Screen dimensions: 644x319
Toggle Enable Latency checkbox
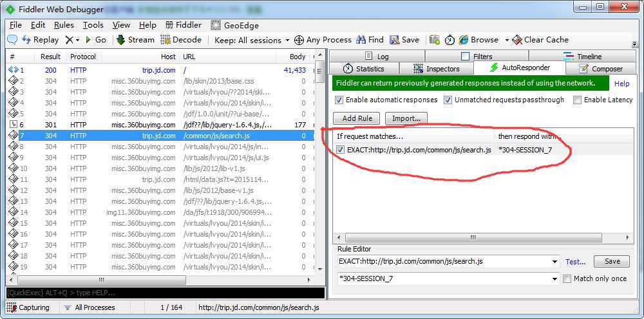(x=578, y=100)
